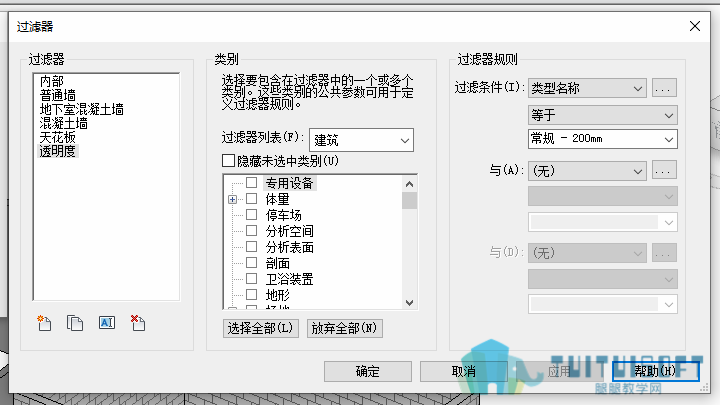Select the 天花板 filter in list
Viewport: 720px width, 405px height.
pos(57,137)
